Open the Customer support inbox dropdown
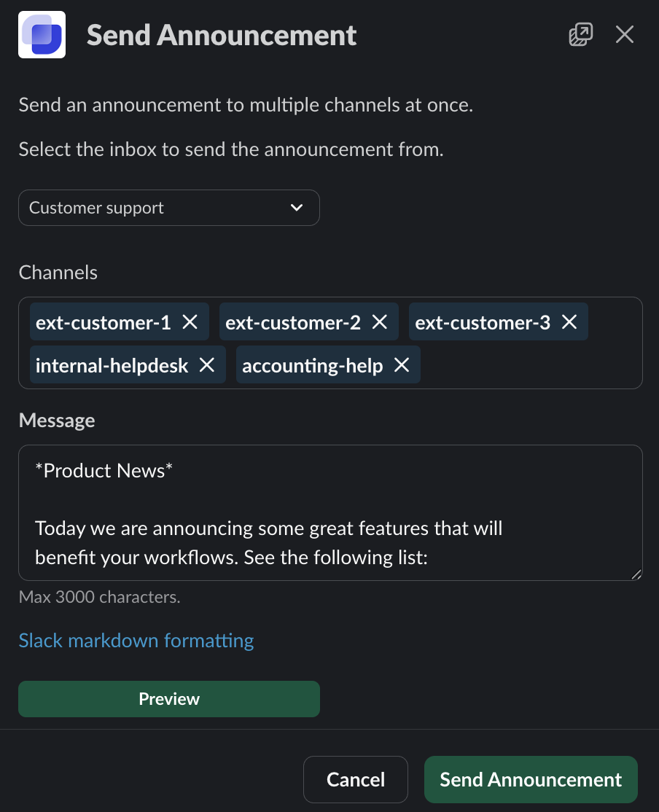 click(168, 208)
